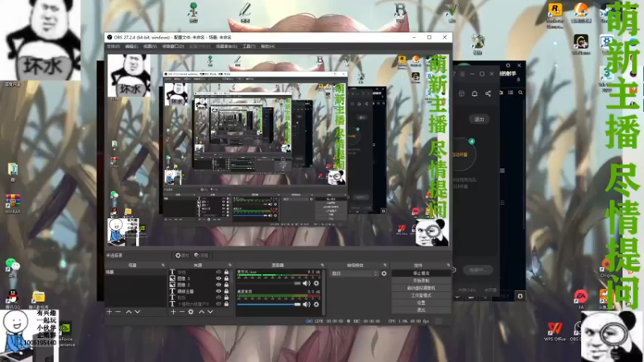The height and width of the screenshot is (362, 644).
Task: Click the 'REC: 00:00:00' status text
Action: tap(366, 321)
